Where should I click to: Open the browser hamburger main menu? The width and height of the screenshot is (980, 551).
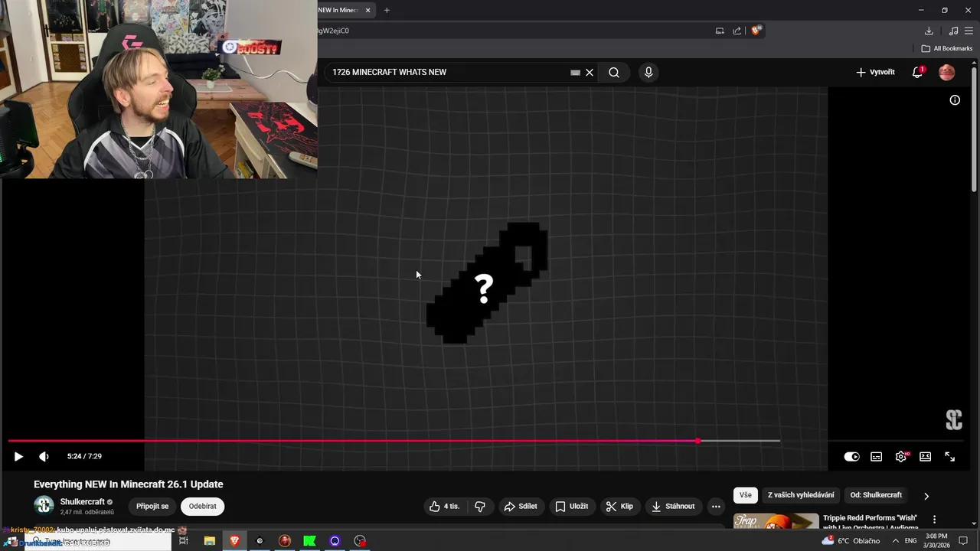tap(969, 31)
